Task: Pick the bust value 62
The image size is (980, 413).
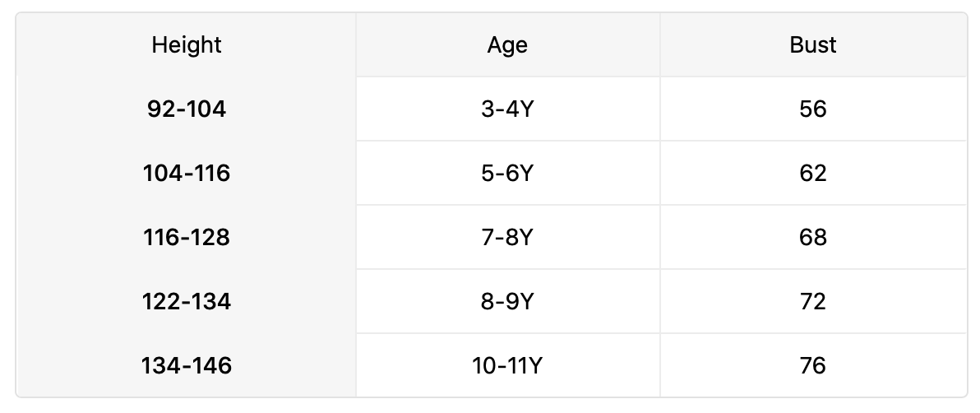Action: click(812, 174)
